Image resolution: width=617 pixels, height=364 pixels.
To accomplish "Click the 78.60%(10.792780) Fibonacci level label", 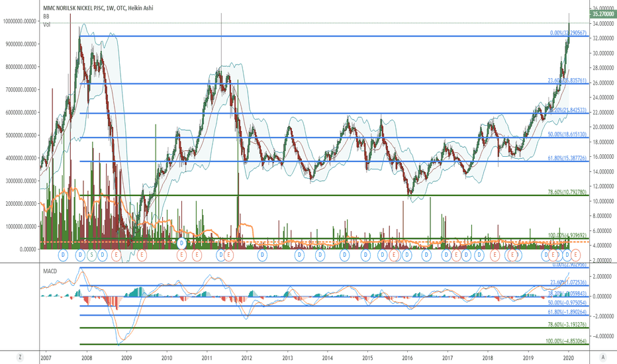I will click(567, 192).
